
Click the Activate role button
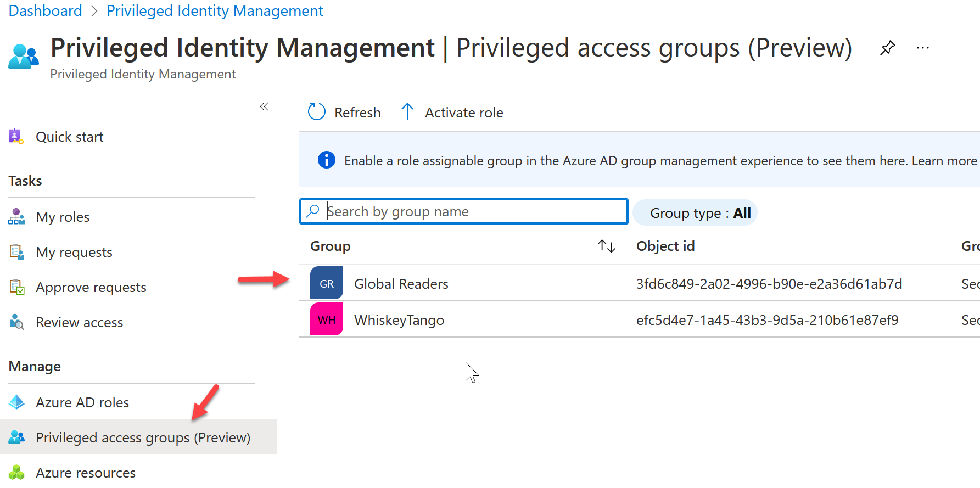point(452,113)
